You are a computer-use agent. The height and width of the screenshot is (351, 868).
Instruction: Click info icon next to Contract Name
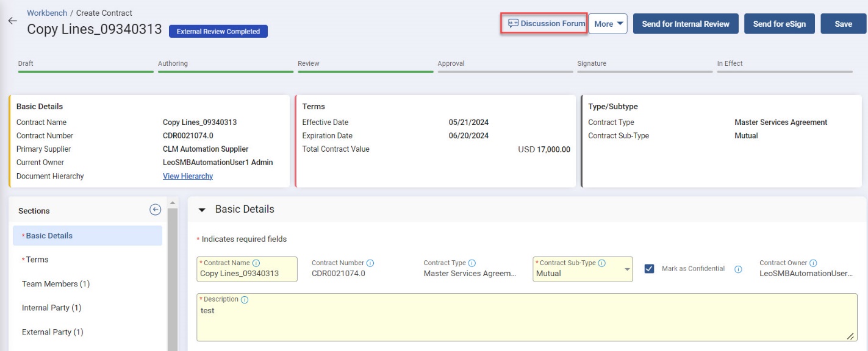pos(256,263)
